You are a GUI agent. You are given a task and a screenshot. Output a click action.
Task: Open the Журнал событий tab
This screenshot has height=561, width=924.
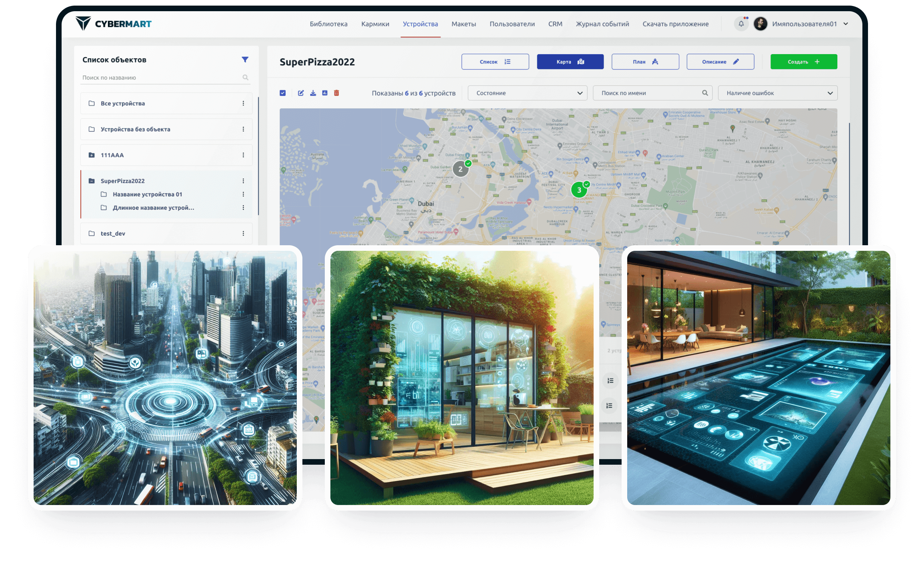click(602, 24)
